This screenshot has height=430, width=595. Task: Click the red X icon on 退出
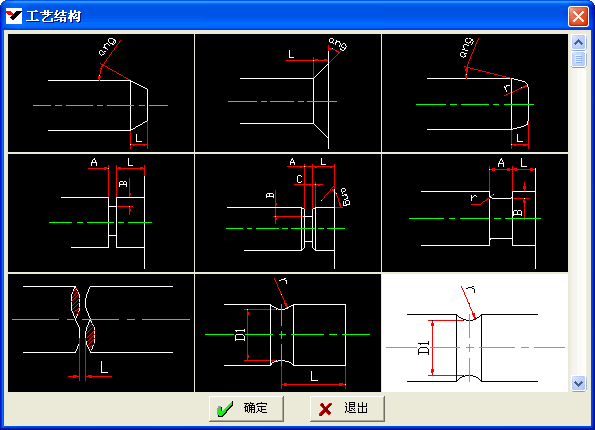tap(325, 410)
